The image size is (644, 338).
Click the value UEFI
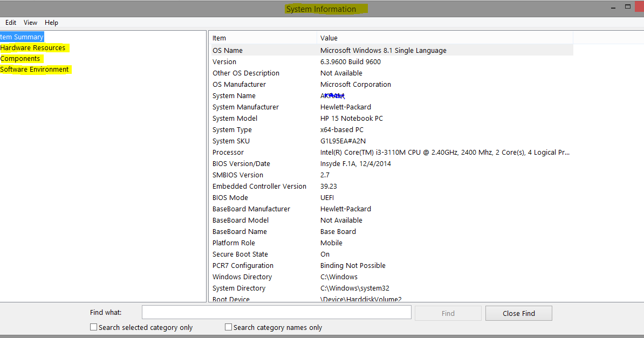(327, 197)
